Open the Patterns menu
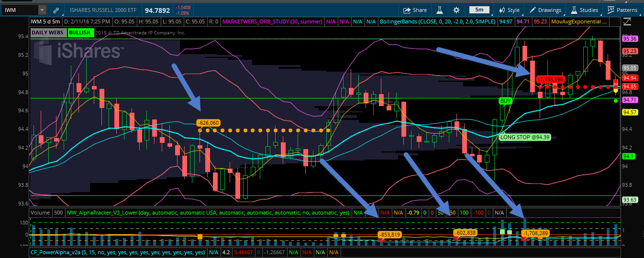Image resolution: width=644 pixels, height=258 pixels. coord(622,10)
